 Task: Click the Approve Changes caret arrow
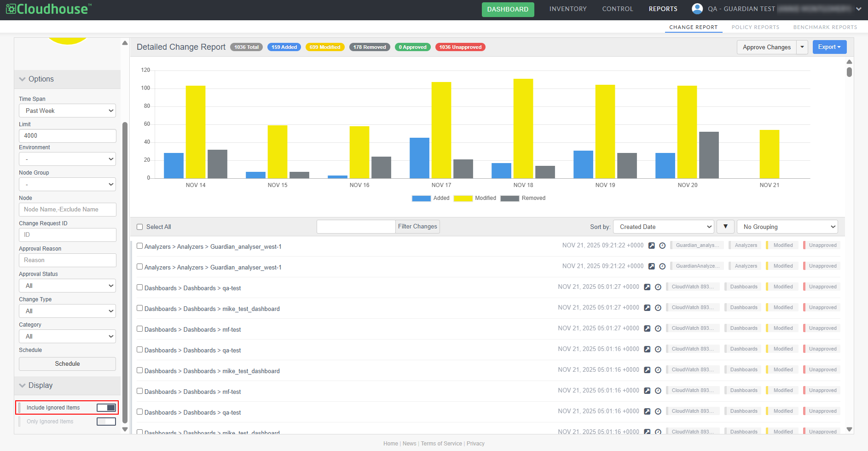coord(802,47)
